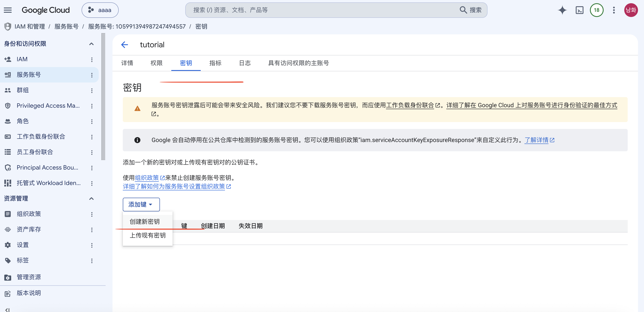Screen dimensions: 644x312
Task: Click the IAM shield icon in breadcrumb
Action: (x=8, y=26)
